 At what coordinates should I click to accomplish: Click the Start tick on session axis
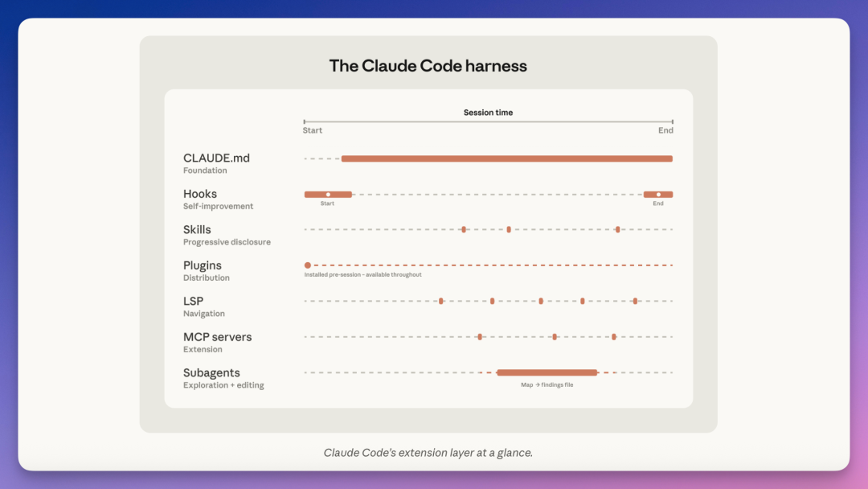[305, 121]
